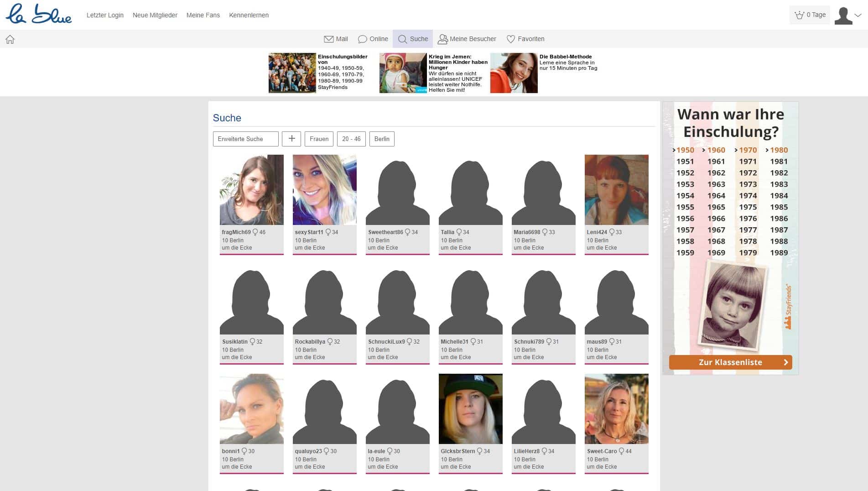Image resolution: width=868 pixels, height=491 pixels.
Task: Open Letzter Login menu item
Action: click(x=105, y=15)
